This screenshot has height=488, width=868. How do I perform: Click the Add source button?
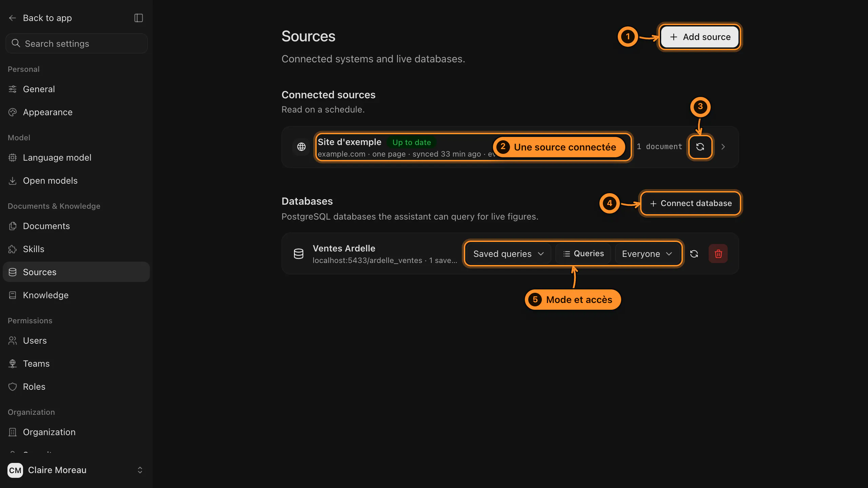point(700,37)
